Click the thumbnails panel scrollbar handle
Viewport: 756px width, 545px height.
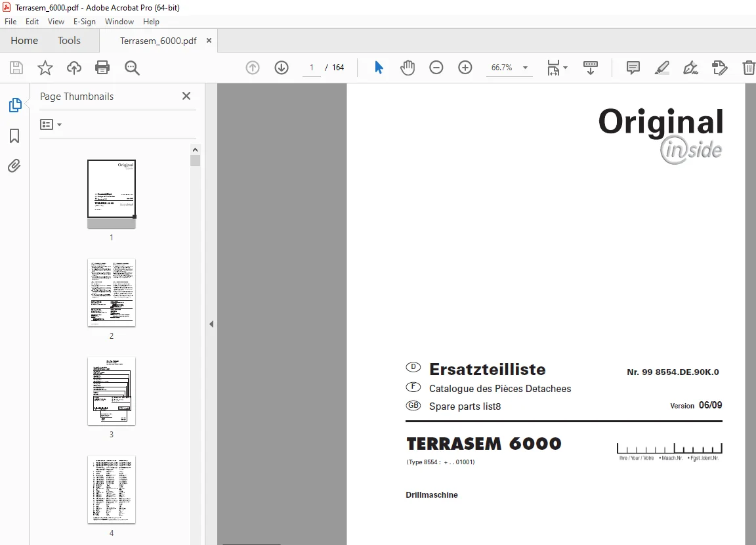click(196, 161)
